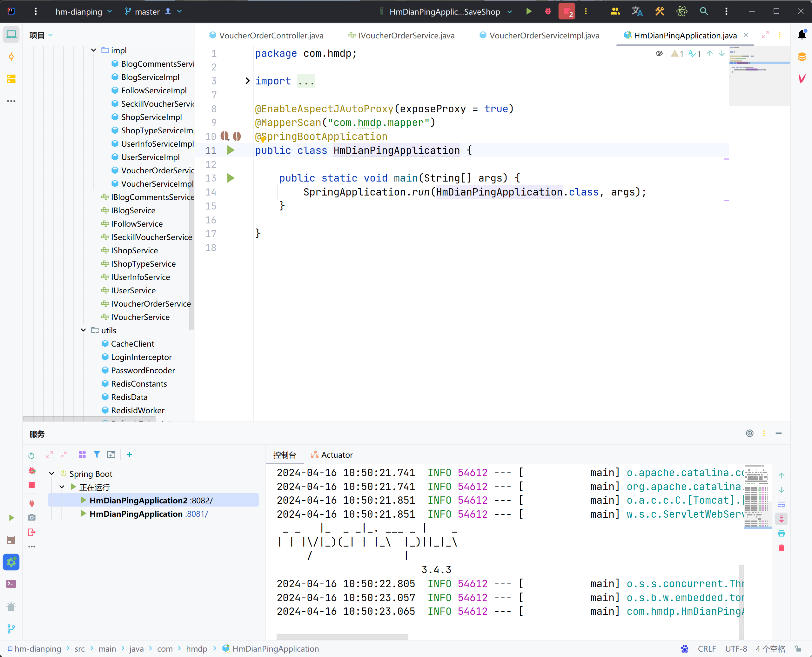Click the Debug bug icon in top toolbar
This screenshot has width=812, height=657.
(x=548, y=11)
